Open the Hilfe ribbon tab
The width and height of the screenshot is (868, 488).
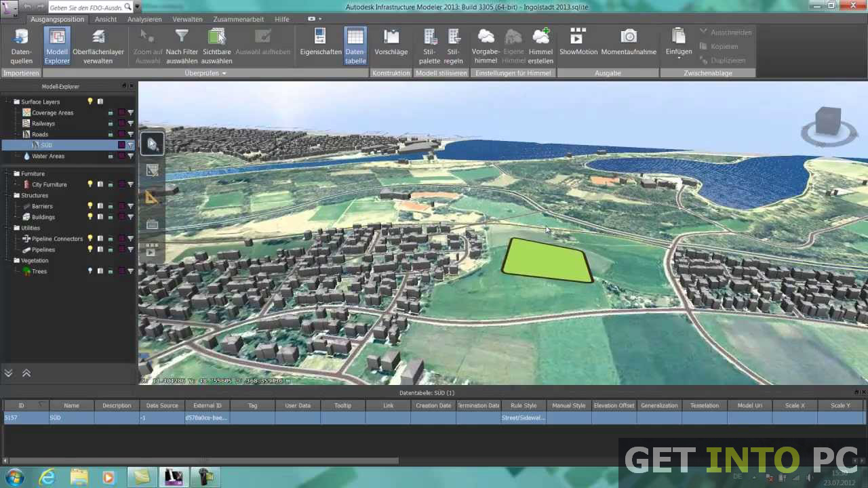[281, 19]
